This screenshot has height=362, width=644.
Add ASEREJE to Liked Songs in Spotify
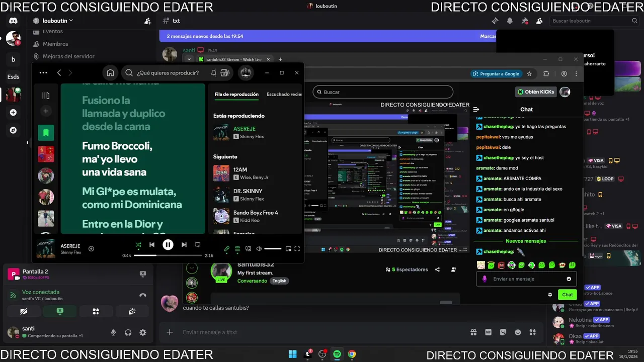pyautogui.click(x=91, y=248)
